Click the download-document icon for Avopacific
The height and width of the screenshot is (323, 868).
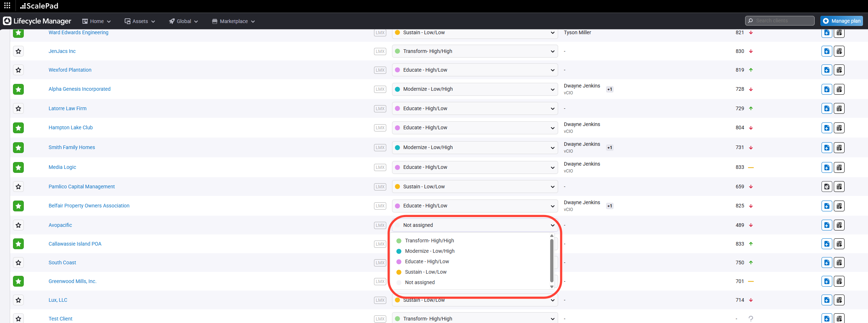pyautogui.click(x=839, y=225)
